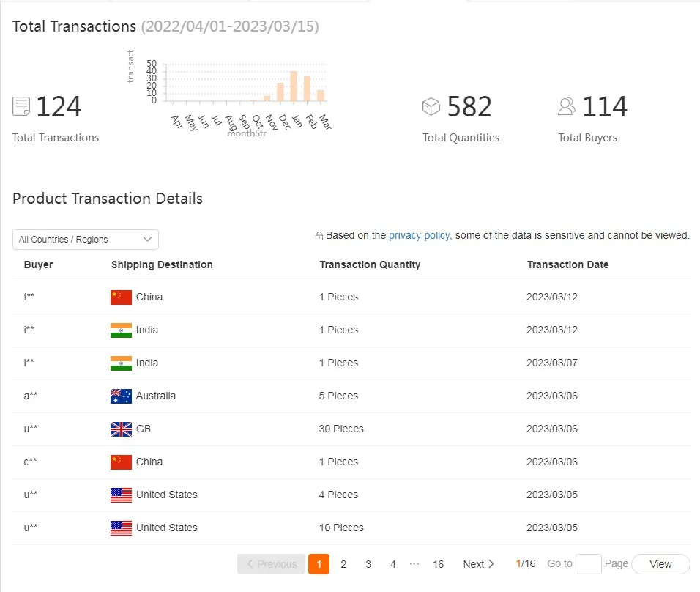Screen dimensions: 700x592
Task: Click the Total Transactions document icon
Action: [21, 106]
